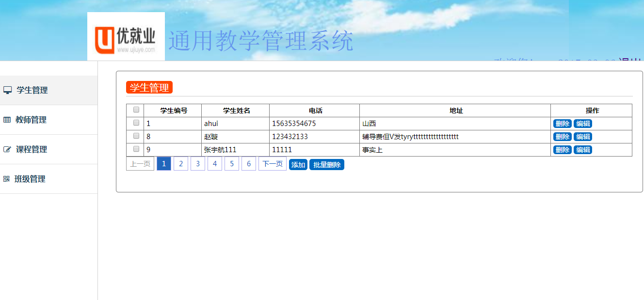Click the 电话 column header
This screenshot has height=300, width=644.
(x=315, y=111)
